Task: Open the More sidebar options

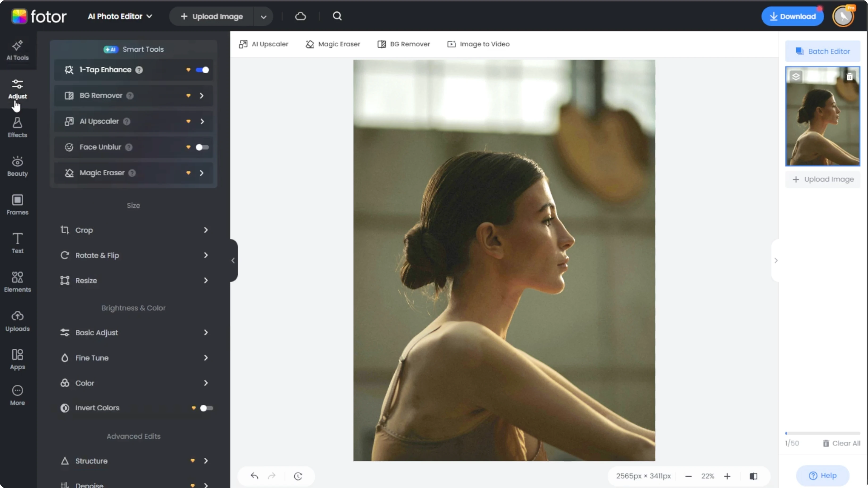Action: [17, 395]
